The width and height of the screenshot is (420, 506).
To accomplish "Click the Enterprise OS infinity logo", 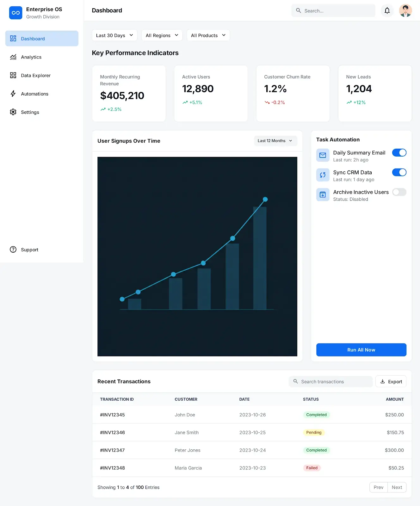I will (x=15, y=13).
